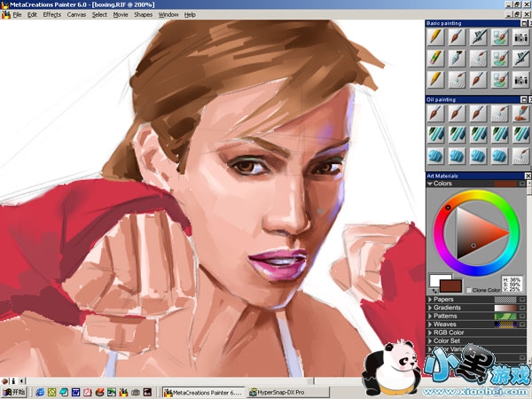The height and width of the screenshot is (399, 532).
Task: Expand the Gradients section
Action: coord(430,309)
